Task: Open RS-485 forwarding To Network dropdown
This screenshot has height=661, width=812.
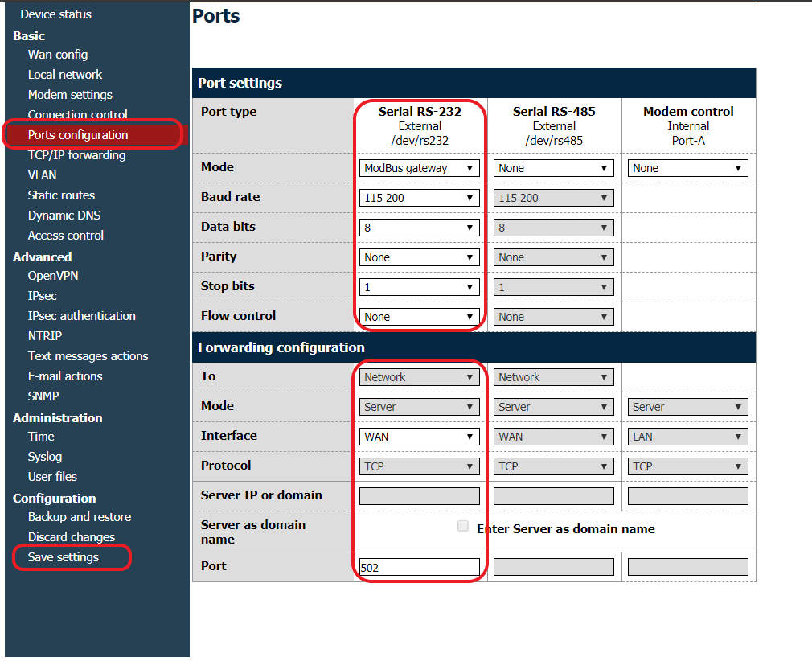Action: [554, 377]
